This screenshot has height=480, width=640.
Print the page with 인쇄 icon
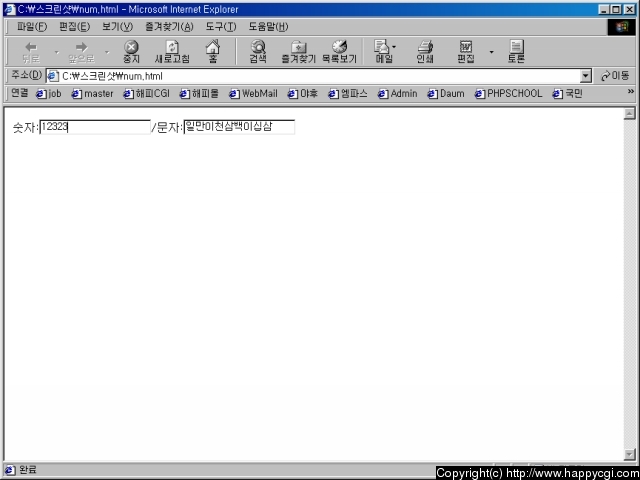425,52
